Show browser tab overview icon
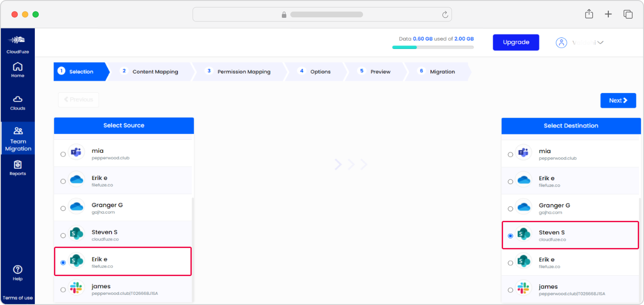Image resolution: width=644 pixels, height=305 pixels. [x=628, y=14]
